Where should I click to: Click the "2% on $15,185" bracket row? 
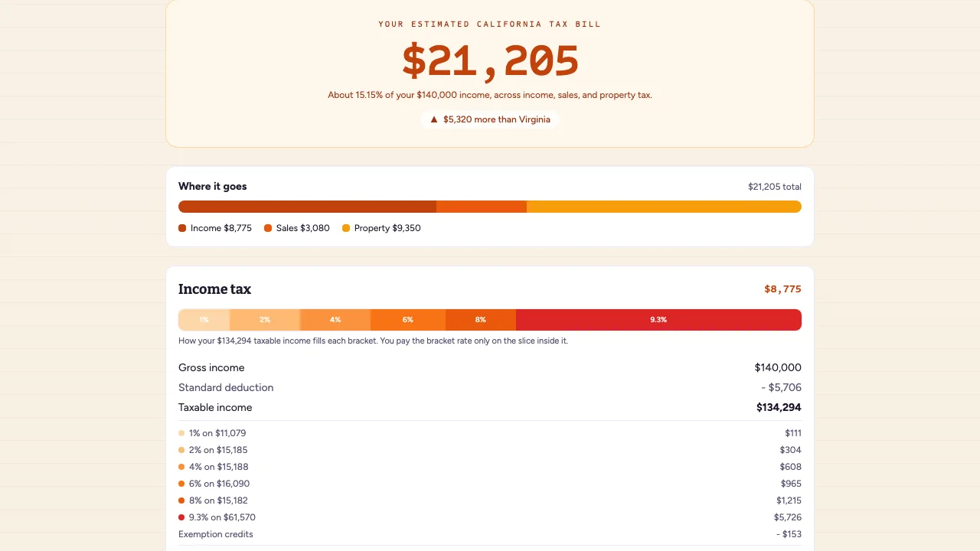click(490, 450)
